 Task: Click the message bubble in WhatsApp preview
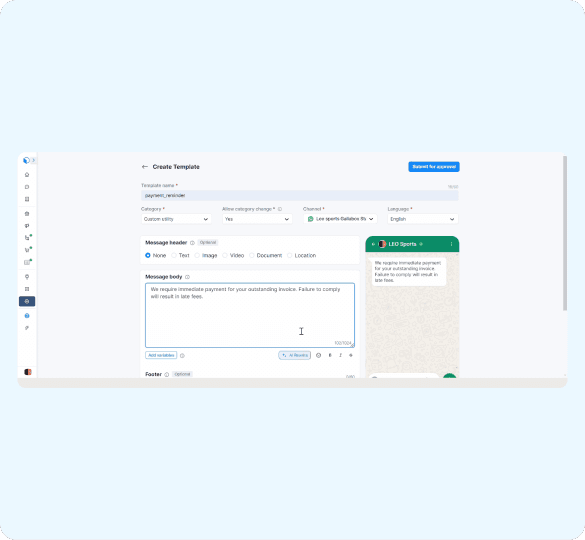[409, 272]
